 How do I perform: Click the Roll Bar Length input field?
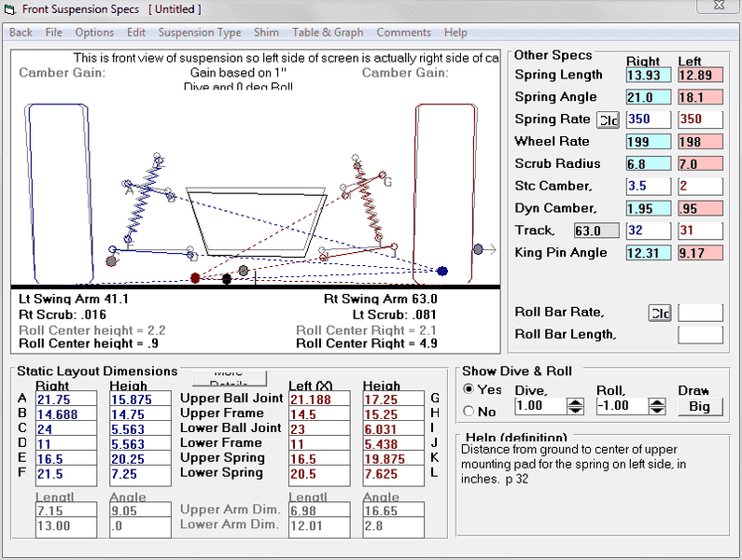(x=700, y=335)
